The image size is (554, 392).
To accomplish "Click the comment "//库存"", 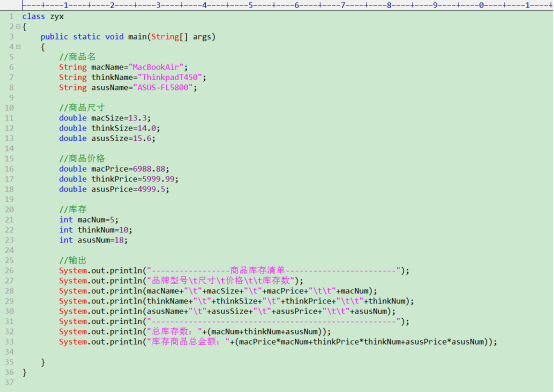I will [x=73, y=210].
